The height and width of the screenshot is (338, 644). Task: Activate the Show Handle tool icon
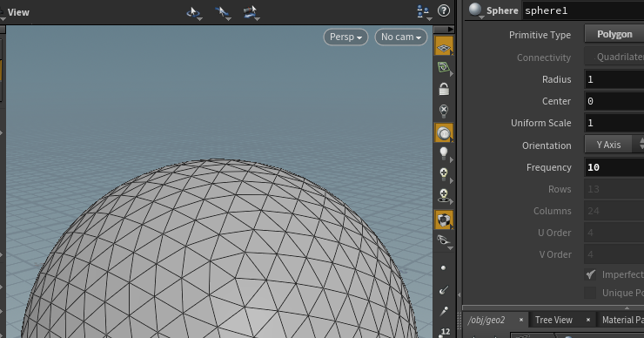250,12
